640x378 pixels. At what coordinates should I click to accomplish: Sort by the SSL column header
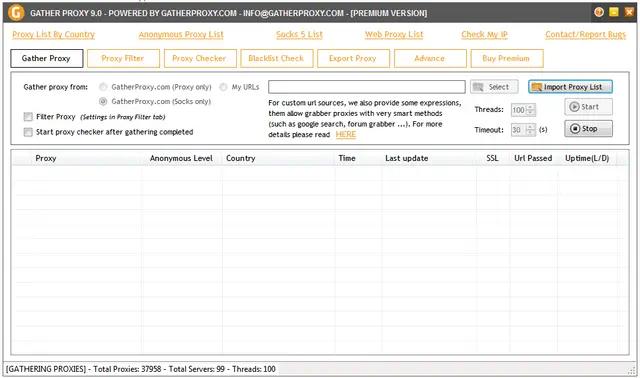coord(492,158)
